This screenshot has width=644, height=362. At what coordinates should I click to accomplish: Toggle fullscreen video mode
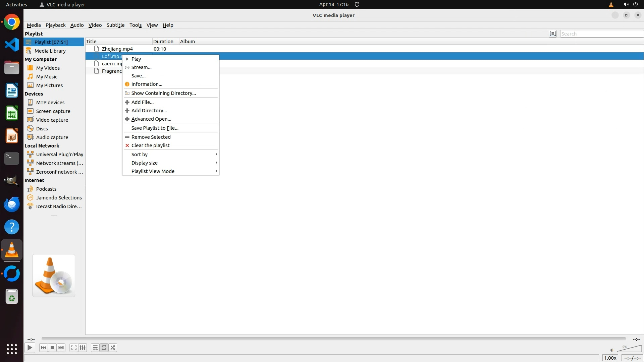[74, 348]
